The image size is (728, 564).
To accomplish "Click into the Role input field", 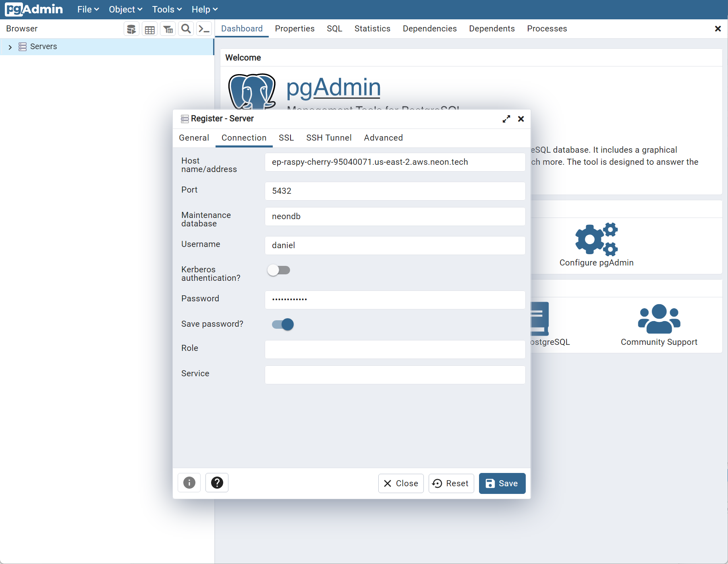I will (395, 349).
